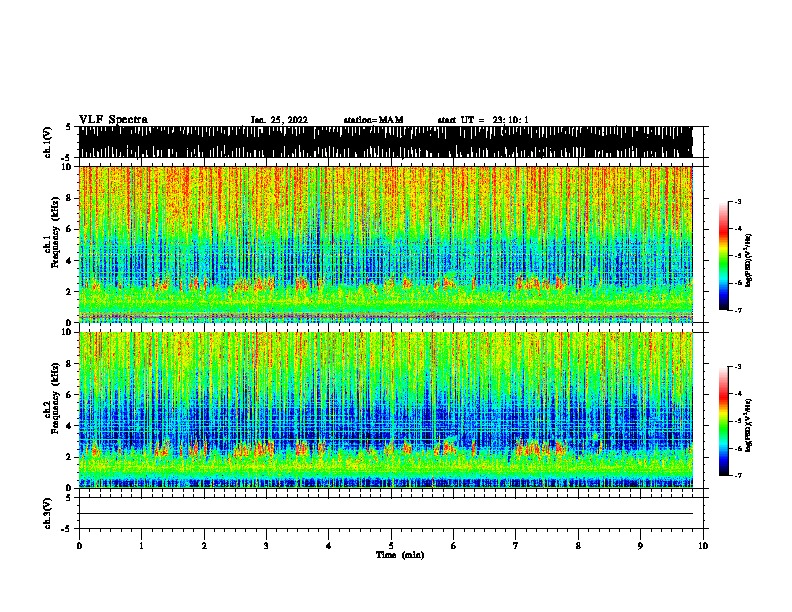Click the ch.1 spectrogram panel
The width and height of the screenshot is (792, 612).
click(385, 244)
